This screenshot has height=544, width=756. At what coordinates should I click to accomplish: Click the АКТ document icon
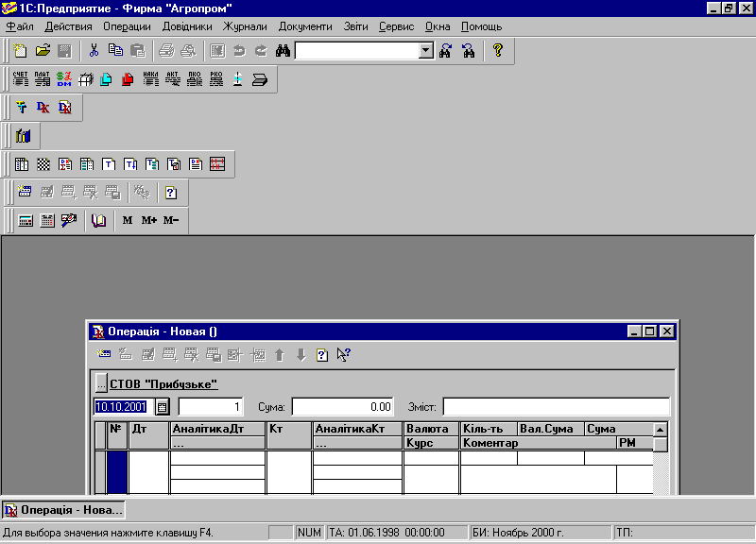[173, 79]
